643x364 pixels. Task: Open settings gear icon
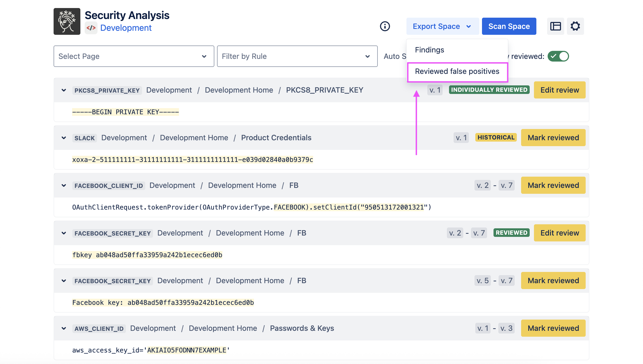[575, 26]
